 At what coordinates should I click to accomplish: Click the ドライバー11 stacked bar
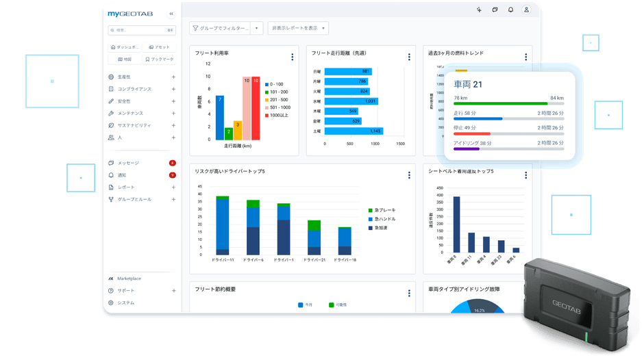point(223,225)
